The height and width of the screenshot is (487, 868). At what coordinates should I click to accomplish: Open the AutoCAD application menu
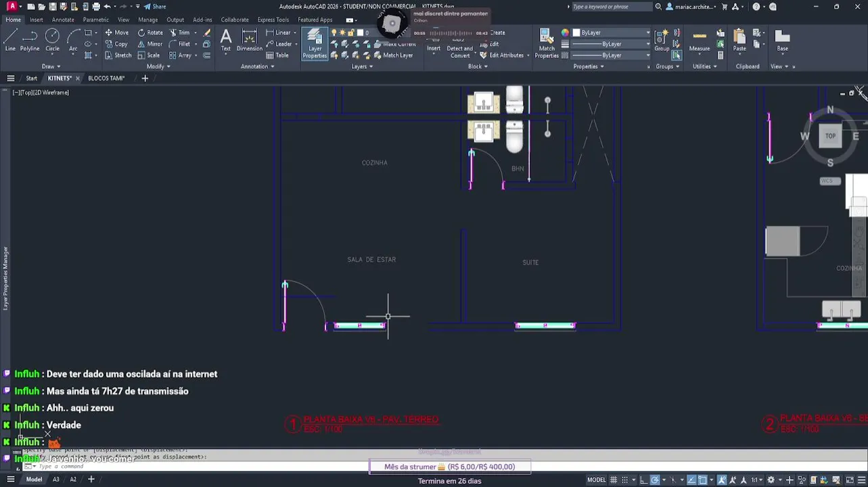pos(12,7)
